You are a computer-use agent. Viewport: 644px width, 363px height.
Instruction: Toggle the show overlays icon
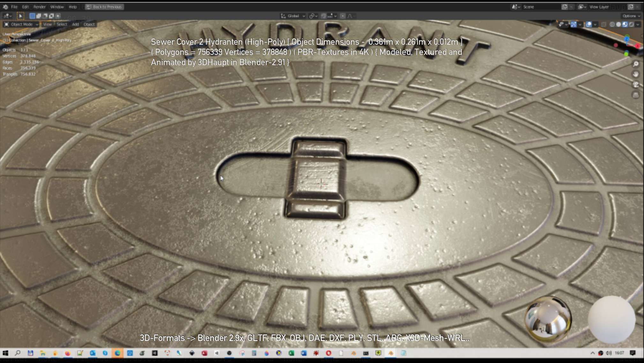click(x=589, y=24)
